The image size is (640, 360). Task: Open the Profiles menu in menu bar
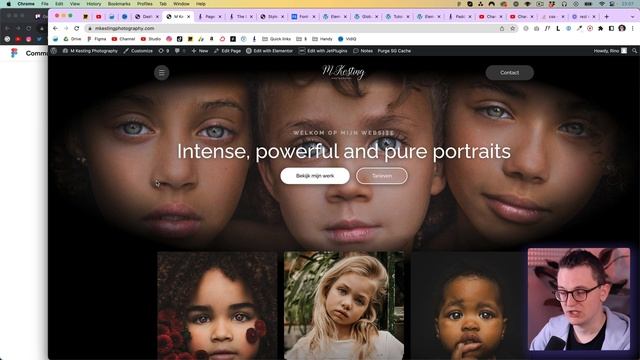(x=144, y=4)
